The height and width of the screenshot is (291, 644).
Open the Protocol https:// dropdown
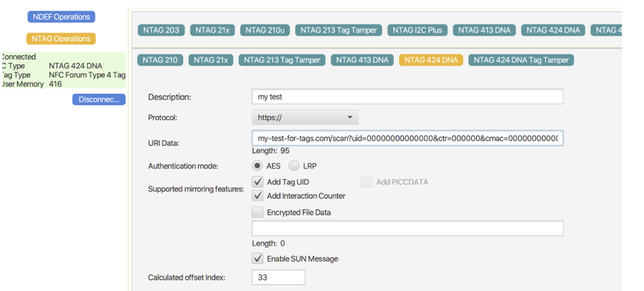(x=305, y=118)
